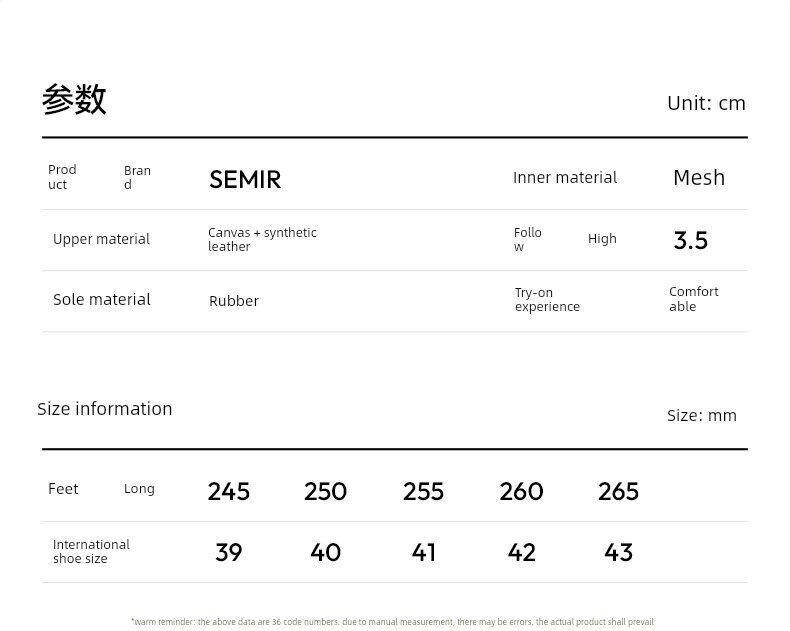Click "Canvas + synthetic leather" text

tap(262, 239)
